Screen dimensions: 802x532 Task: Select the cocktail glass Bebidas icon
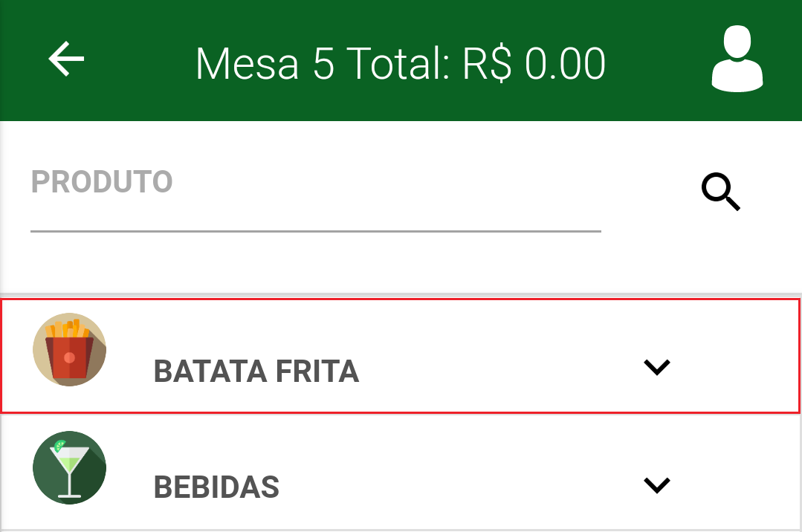[70, 467]
